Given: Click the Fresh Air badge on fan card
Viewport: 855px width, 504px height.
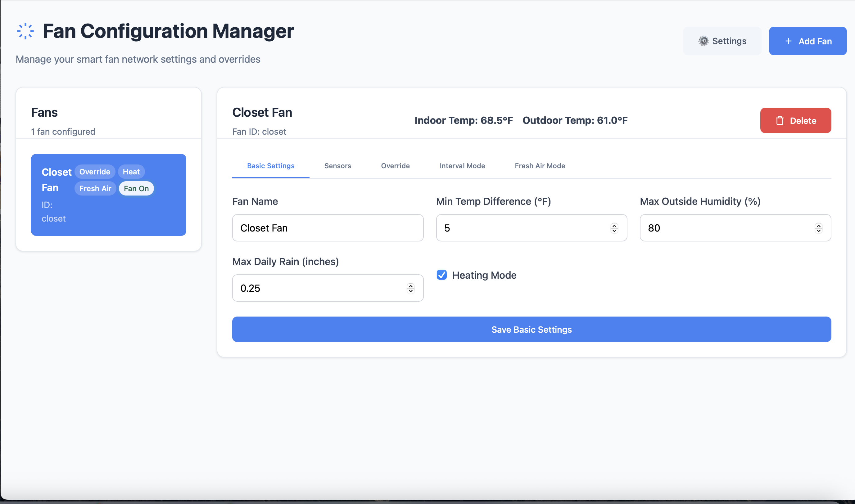Looking at the screenshot, I should click(95, 188).
